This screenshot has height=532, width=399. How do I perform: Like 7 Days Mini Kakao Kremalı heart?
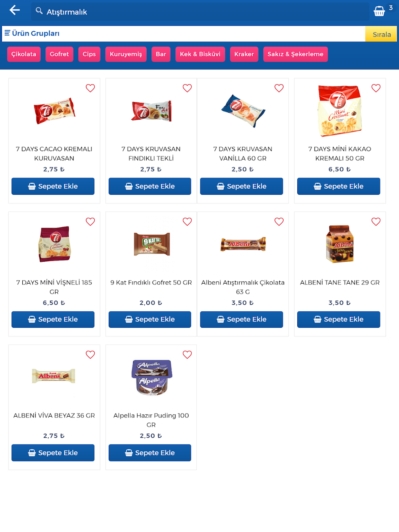point(376,88)
